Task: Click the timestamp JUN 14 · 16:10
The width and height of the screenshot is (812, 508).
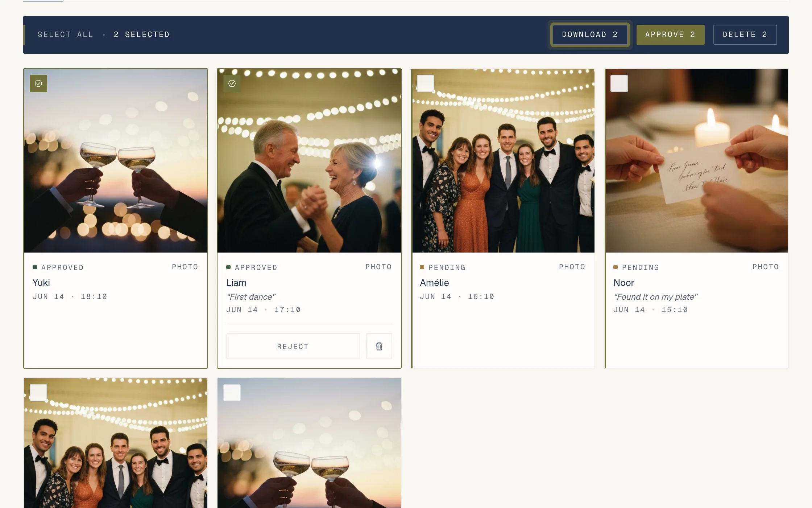Action: click(x=457, y=296)
